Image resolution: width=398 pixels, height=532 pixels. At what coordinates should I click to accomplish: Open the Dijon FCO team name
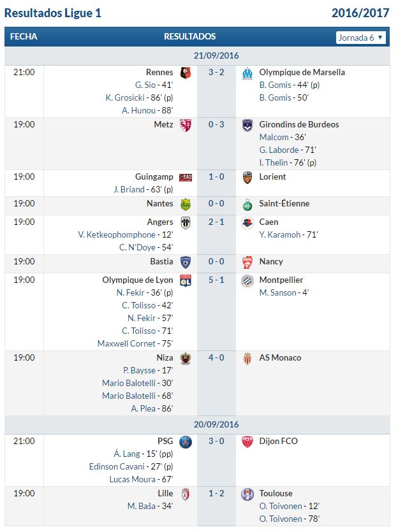tap(279, 441)
